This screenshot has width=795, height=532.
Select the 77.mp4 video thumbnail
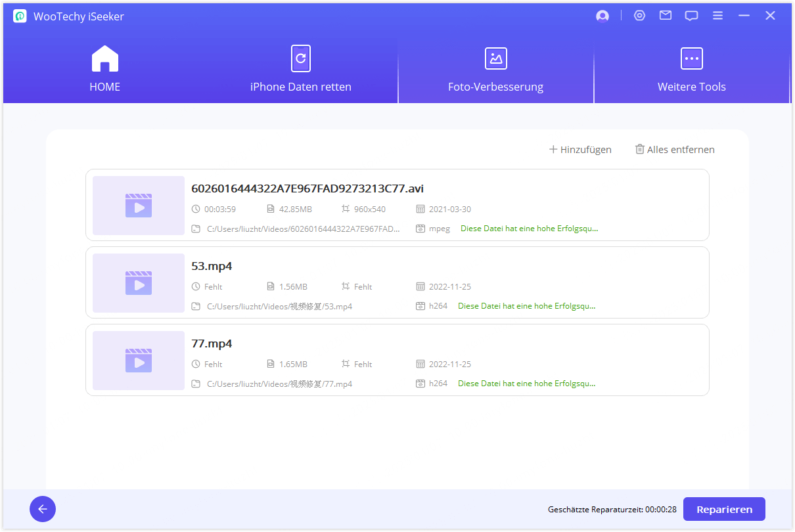139,361
